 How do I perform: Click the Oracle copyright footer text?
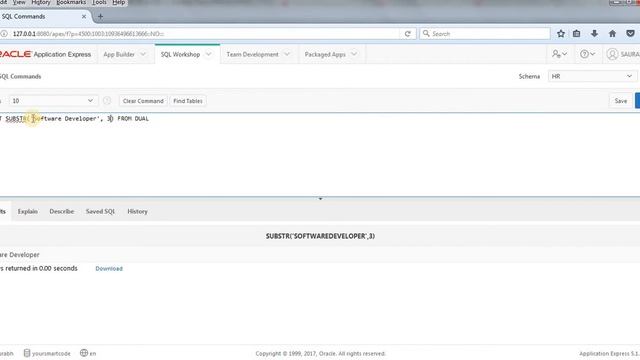[320, 353]
